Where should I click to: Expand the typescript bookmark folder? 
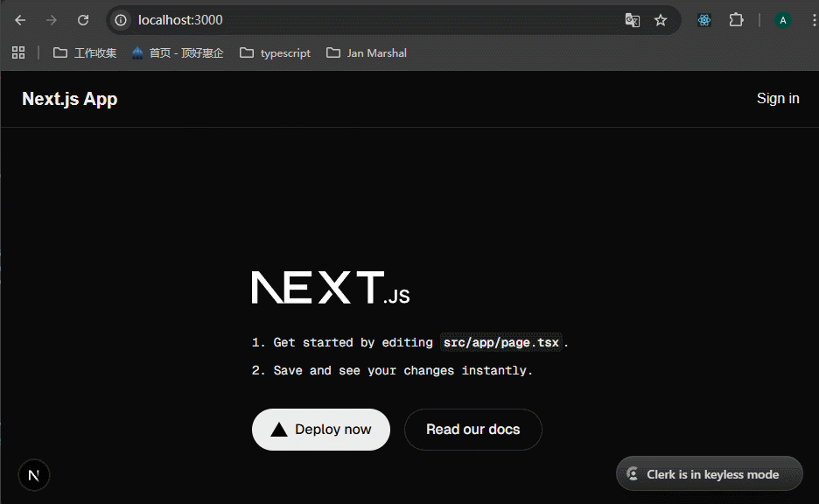coord(275,52)
